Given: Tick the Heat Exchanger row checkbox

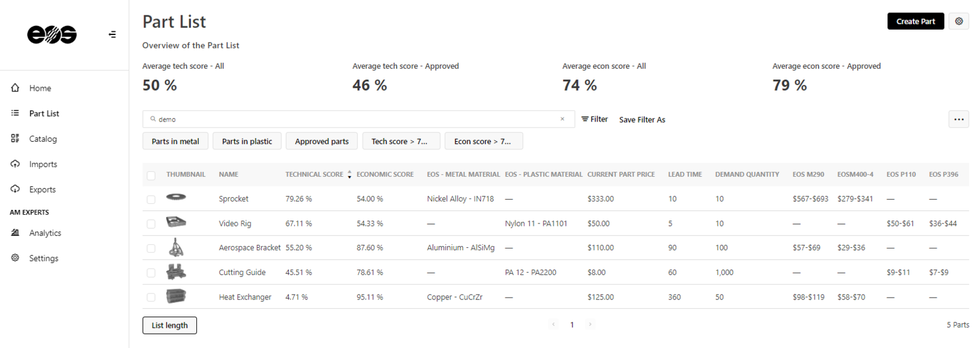Looking at the screenshot, I should 151,298.
